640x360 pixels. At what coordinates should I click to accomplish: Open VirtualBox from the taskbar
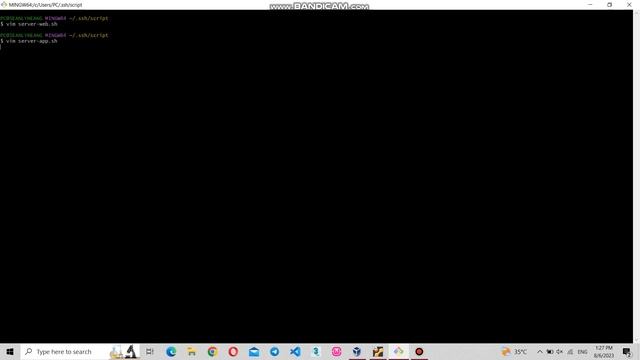pyautogui.click(x=357, y=351)
